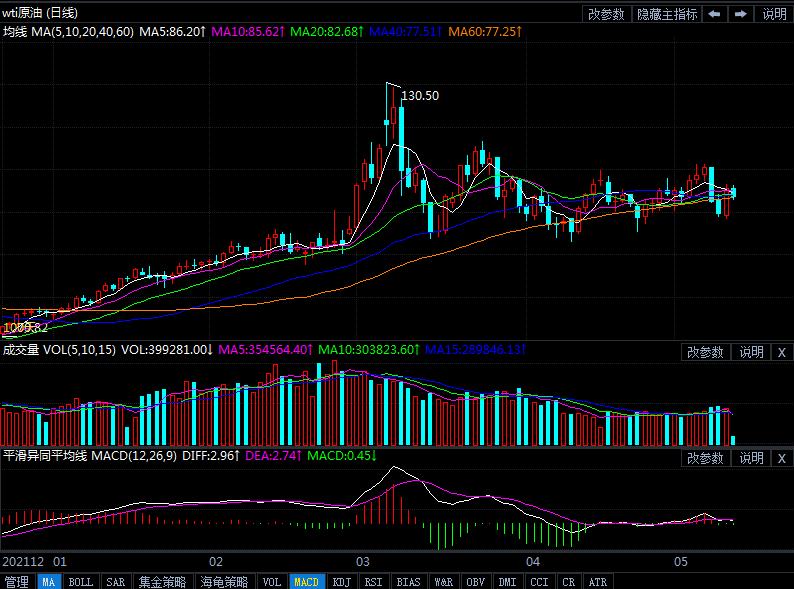Click 改参数 for the main MA chart
This screenshot has height=589, width=794.
pyautogui.click(x=606, y=14)
